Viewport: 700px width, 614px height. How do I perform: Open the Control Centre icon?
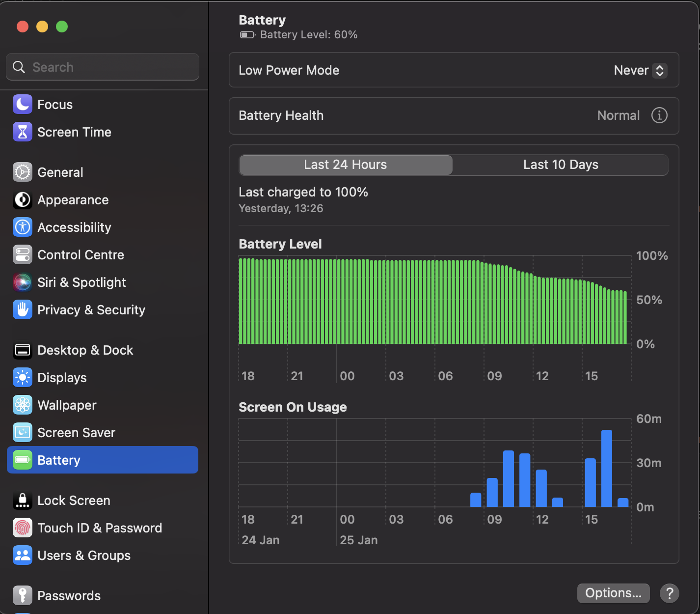pos(23,255)
